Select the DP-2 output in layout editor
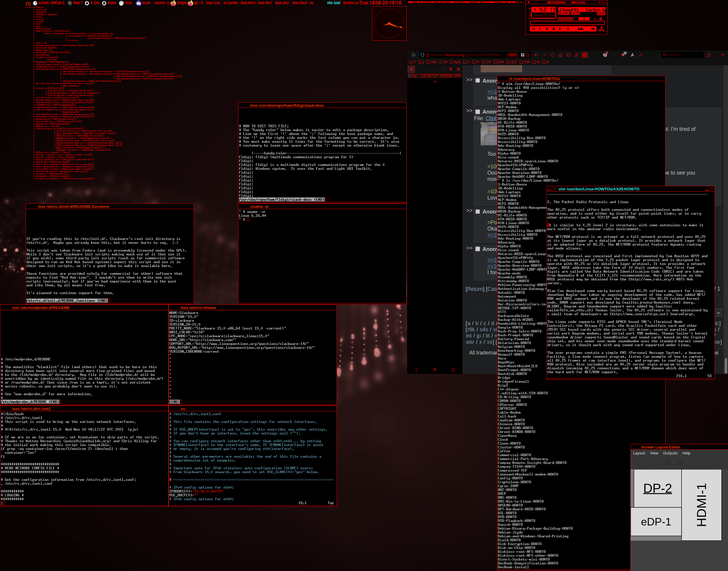 (657, 488)
